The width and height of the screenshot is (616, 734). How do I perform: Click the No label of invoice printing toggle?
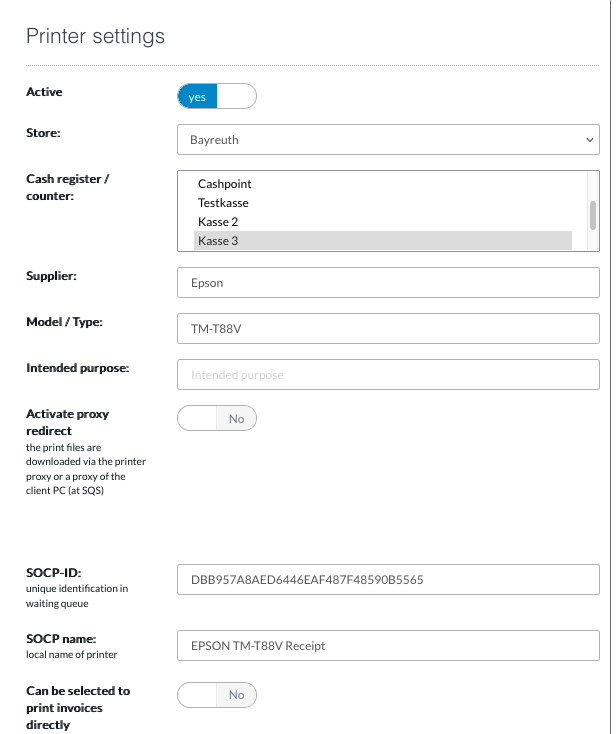(236, 695)
